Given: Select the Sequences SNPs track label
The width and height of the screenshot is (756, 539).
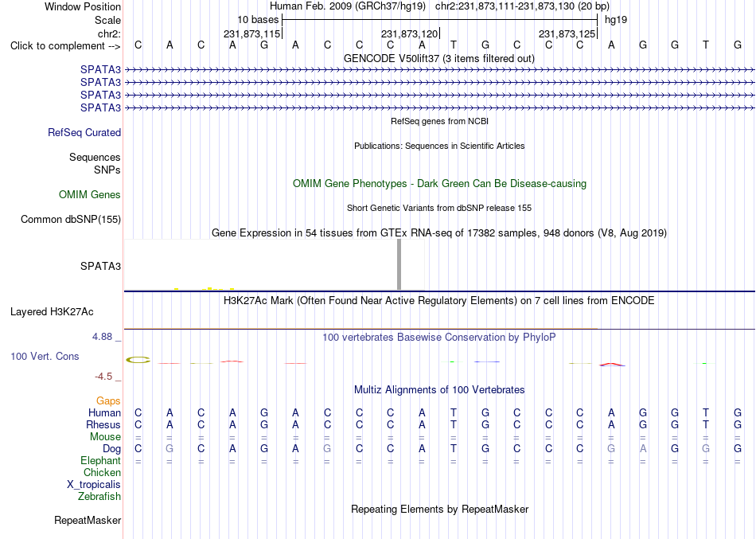Looking at the screenshot, I should point(95,163).
